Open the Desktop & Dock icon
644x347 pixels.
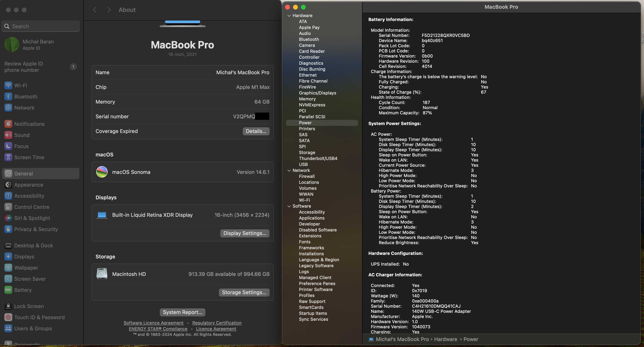tap(8, 245)
